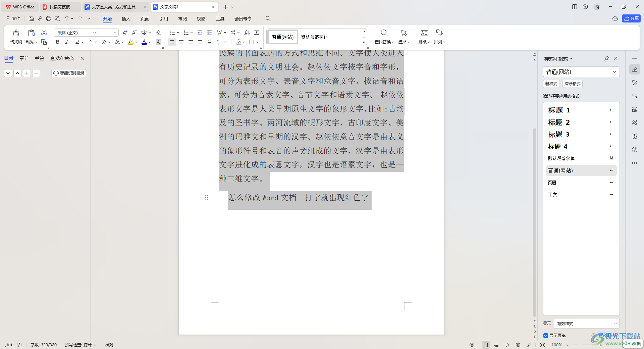Click the Print Preview icon
The image size is (644, 349).
point(57,18)
